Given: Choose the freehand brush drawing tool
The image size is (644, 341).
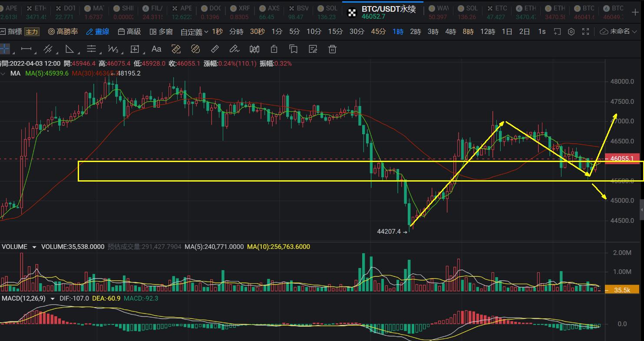Looking at the screenshot, I should (234, 49).
